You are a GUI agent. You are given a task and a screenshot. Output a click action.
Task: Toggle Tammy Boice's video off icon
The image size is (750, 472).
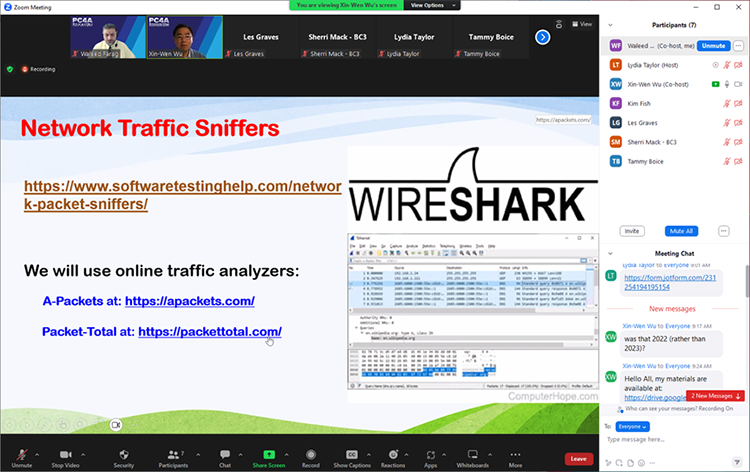tap(738, 161)
